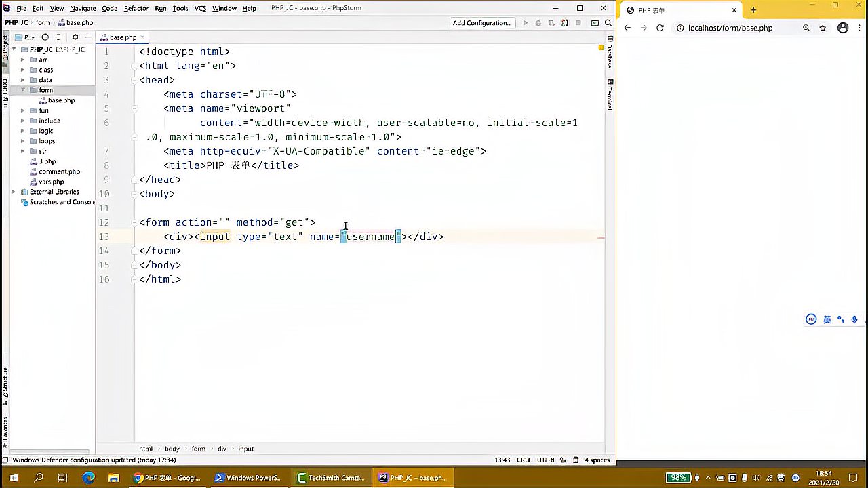Screen dimensions: 868x488
Task: Select base.php in the project tree
Action: (56, 100)
